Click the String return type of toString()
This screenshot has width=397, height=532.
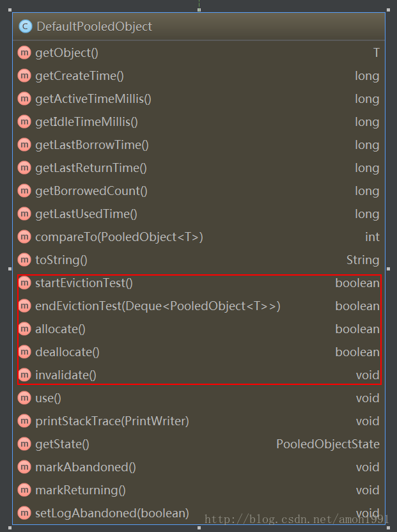[362, 260]
